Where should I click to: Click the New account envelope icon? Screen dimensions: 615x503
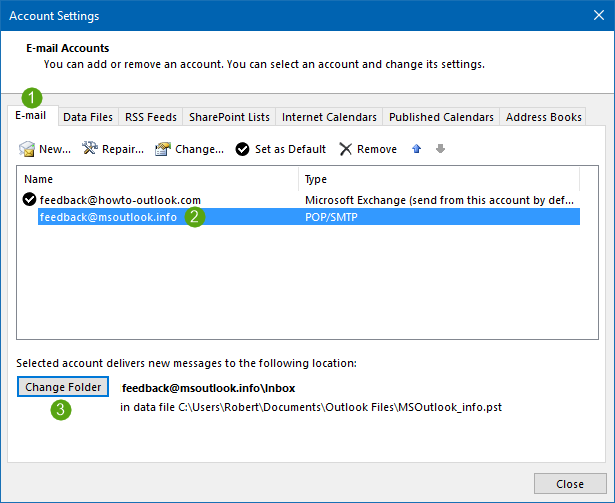pos(27,149)
